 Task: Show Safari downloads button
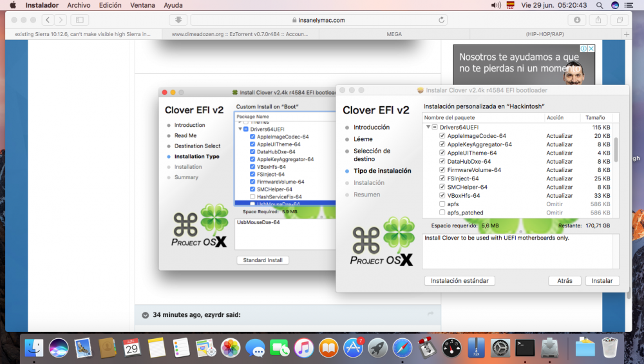[577, 20]
